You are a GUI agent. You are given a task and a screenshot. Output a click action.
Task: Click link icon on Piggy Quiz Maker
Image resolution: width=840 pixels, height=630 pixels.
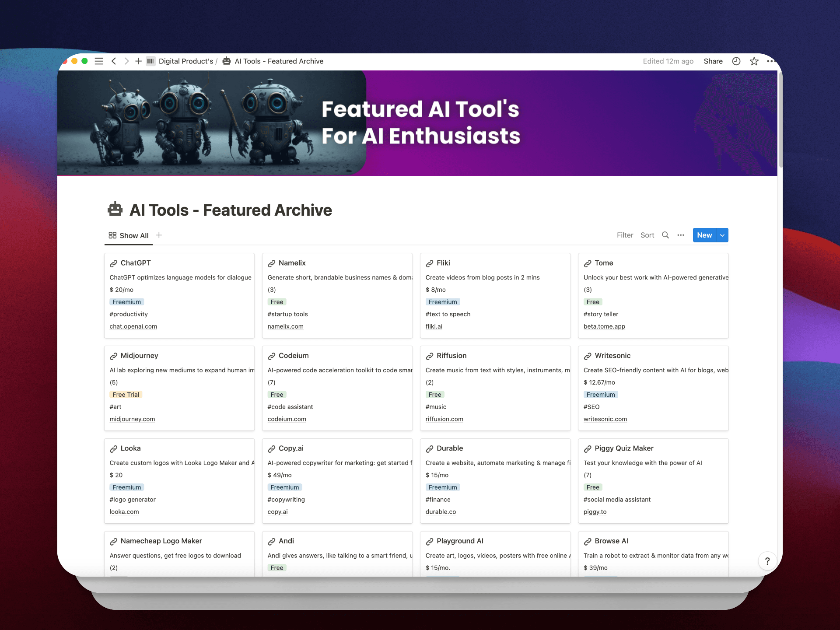click(x=587, y=449)
